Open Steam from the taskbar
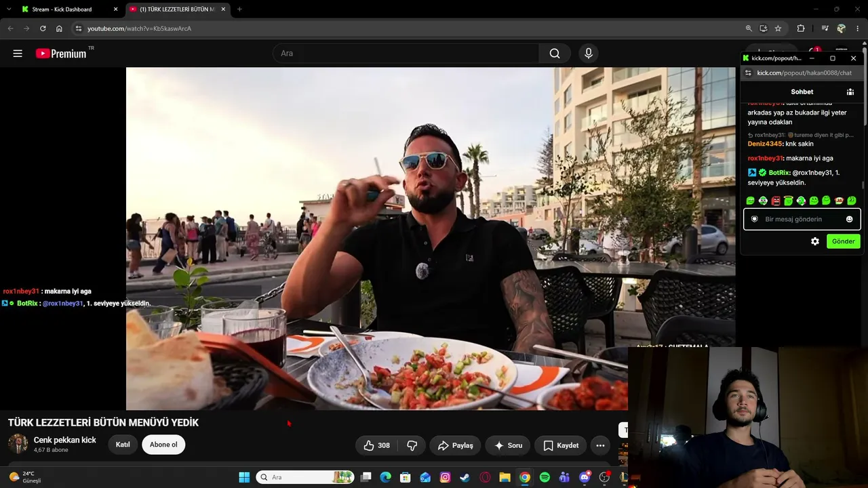Image resolution: width=868 pixels, height=488 pixels. point(465,477)
